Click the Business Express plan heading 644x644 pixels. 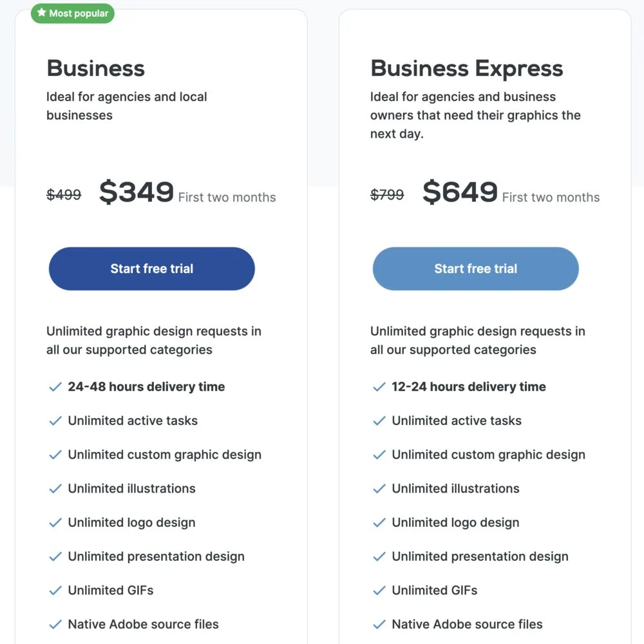tap(467, 68)
